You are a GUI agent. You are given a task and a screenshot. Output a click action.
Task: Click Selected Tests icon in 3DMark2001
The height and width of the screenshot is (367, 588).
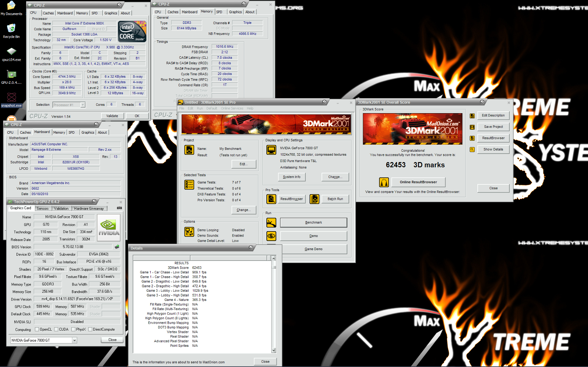point(189,185)
